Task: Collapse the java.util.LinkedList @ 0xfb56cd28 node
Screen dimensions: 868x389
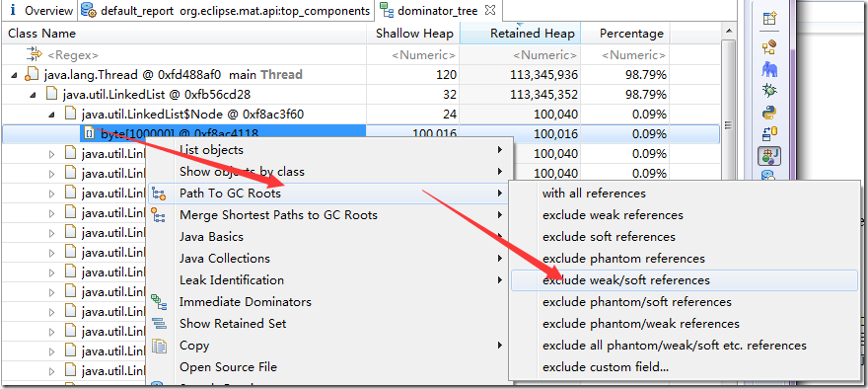Action: pos(34,96)
